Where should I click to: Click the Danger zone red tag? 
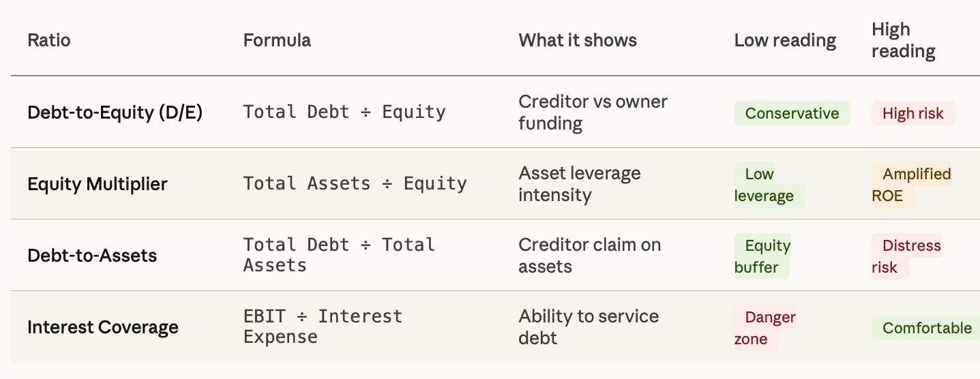[765, 328]
